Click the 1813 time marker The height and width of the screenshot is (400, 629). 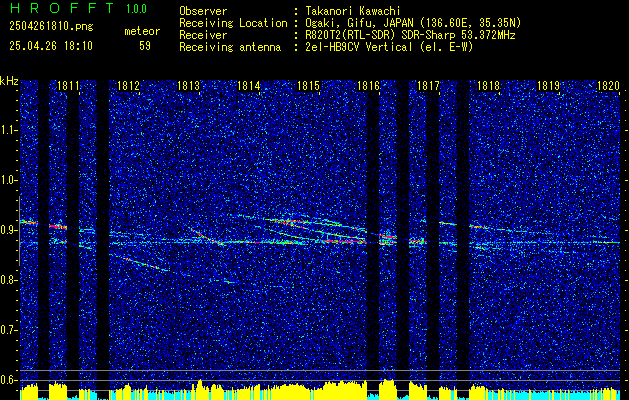click(x=189, y=86)
